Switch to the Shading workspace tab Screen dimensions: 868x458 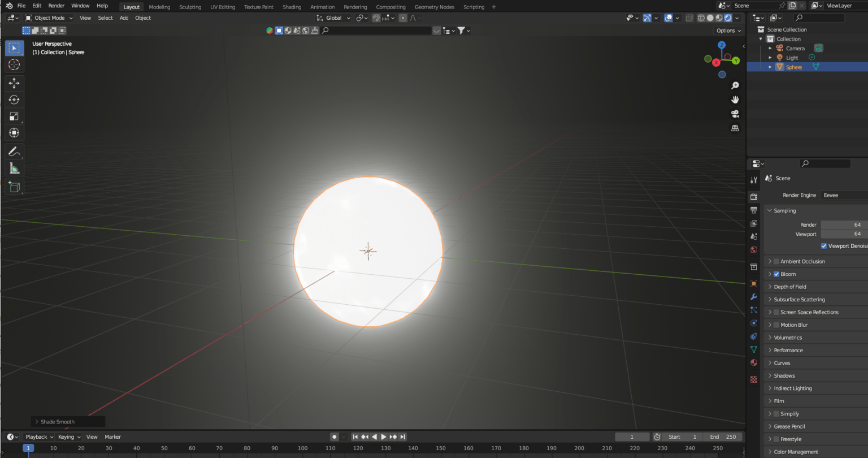point(292,7)
